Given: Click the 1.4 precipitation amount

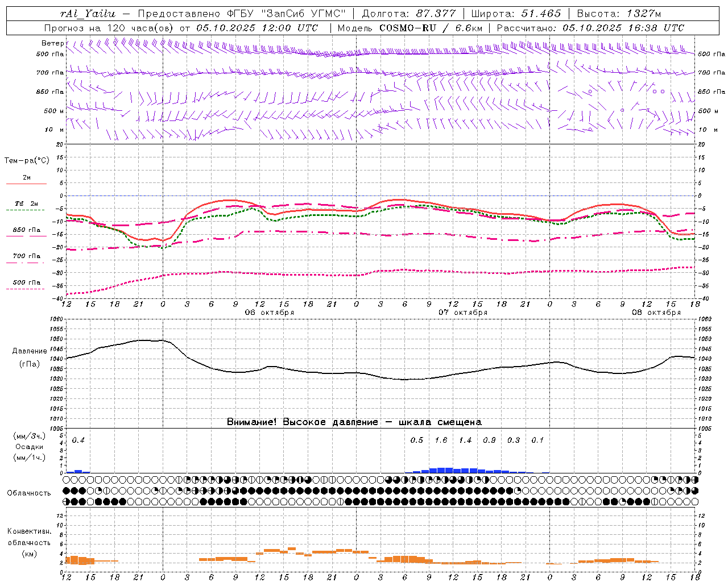Looking at the screenshot, I should point(465,440).
